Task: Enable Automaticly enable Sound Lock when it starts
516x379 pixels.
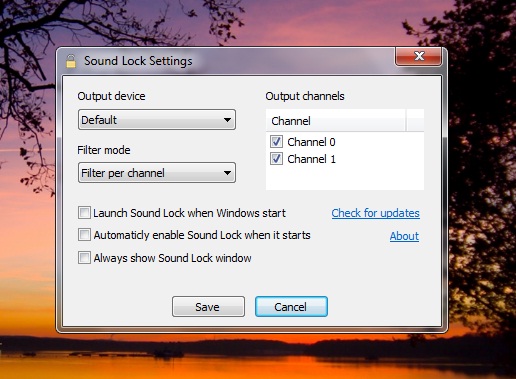Action: click(x=84, y=235)
